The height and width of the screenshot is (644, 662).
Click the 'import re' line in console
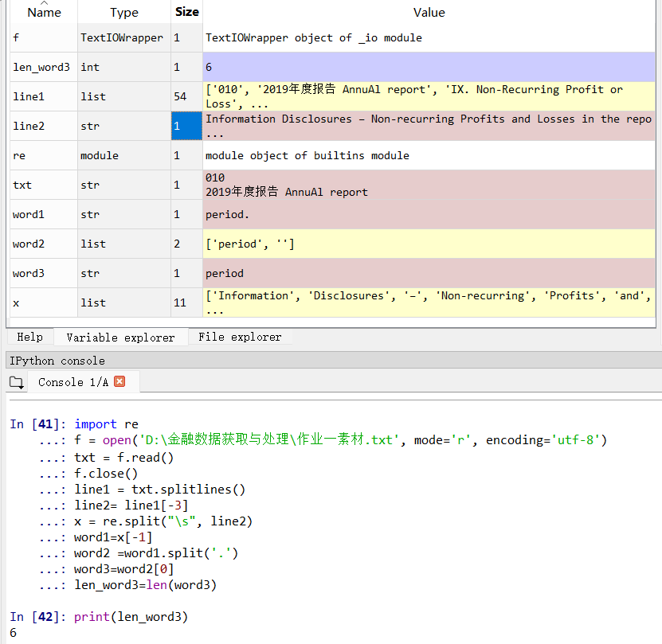click(x=107, y=424)
